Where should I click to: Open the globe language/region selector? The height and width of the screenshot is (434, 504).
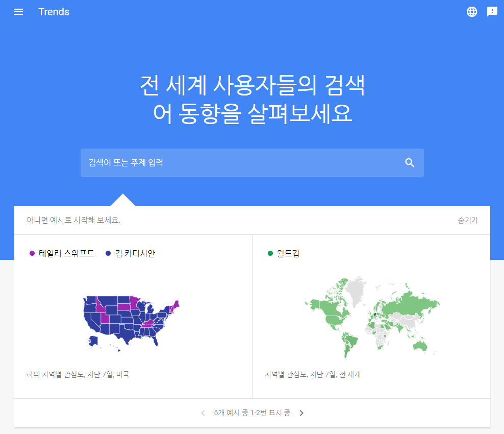pyautogui.click(x=471, y=12)
